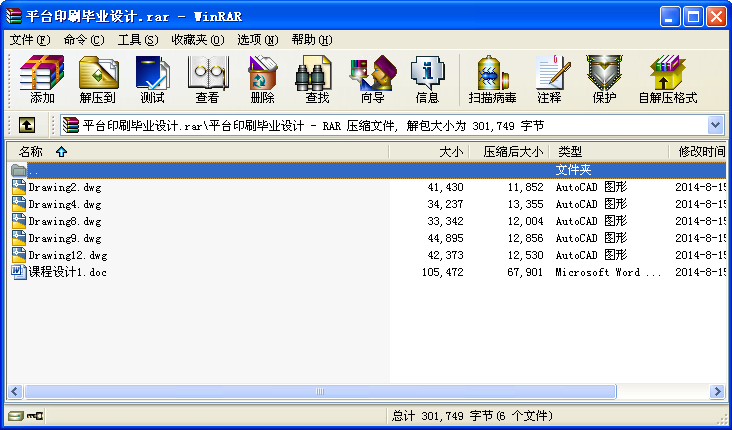
Task: Open the Tools (工具) menu
Action: click(138, 40)
